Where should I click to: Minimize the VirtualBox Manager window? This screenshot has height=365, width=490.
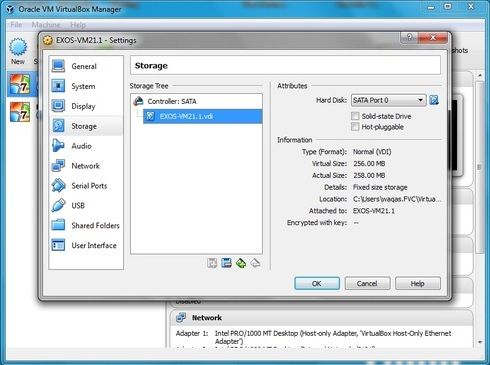click(x=431, y=7)
